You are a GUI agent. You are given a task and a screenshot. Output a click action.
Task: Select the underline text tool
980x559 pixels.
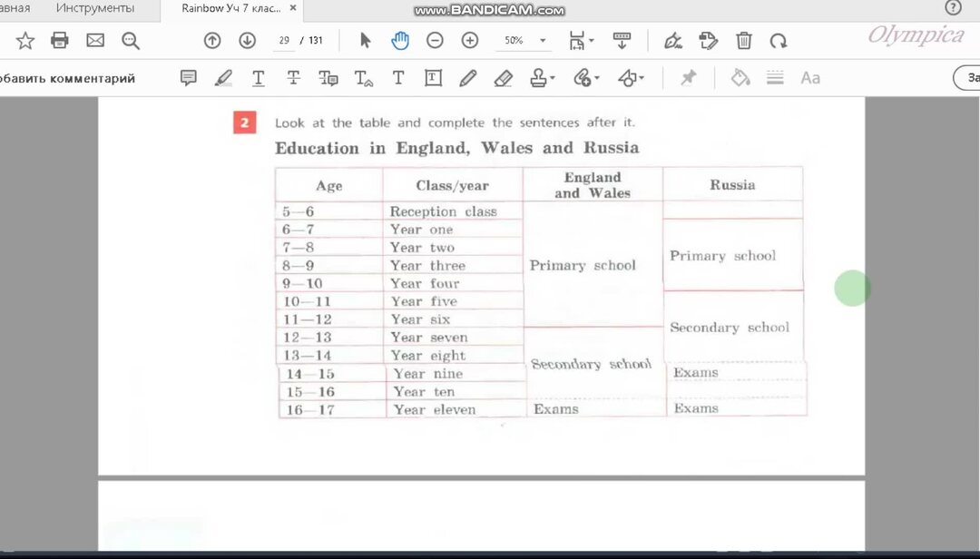pos(258,78)
